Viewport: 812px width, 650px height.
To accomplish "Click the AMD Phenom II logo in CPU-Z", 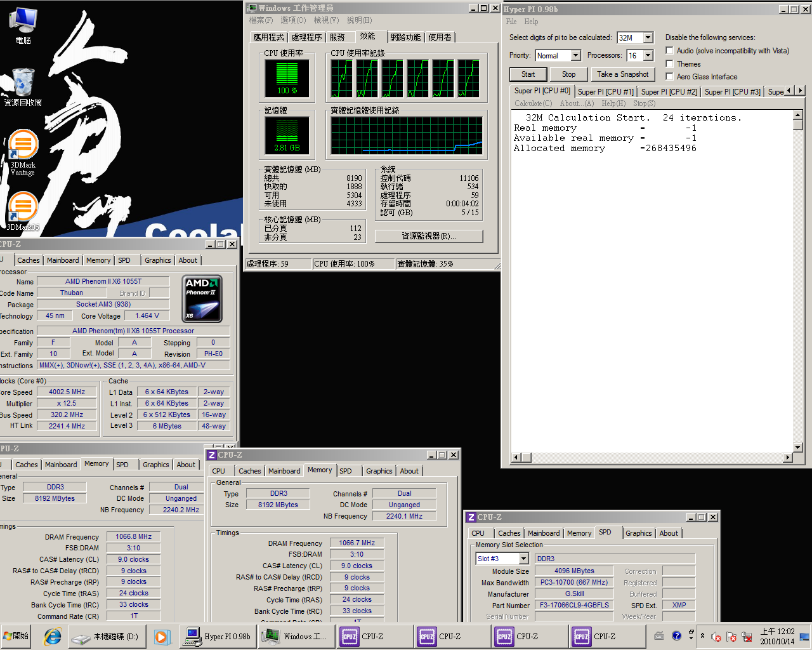I will pos(202,299).
